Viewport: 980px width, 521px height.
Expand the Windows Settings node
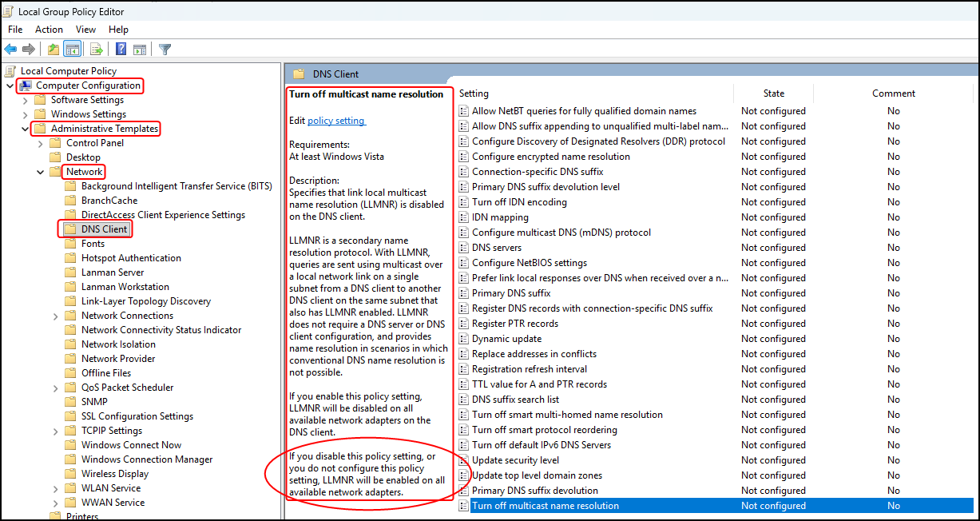pyautogui.click(x=26, y=114)
